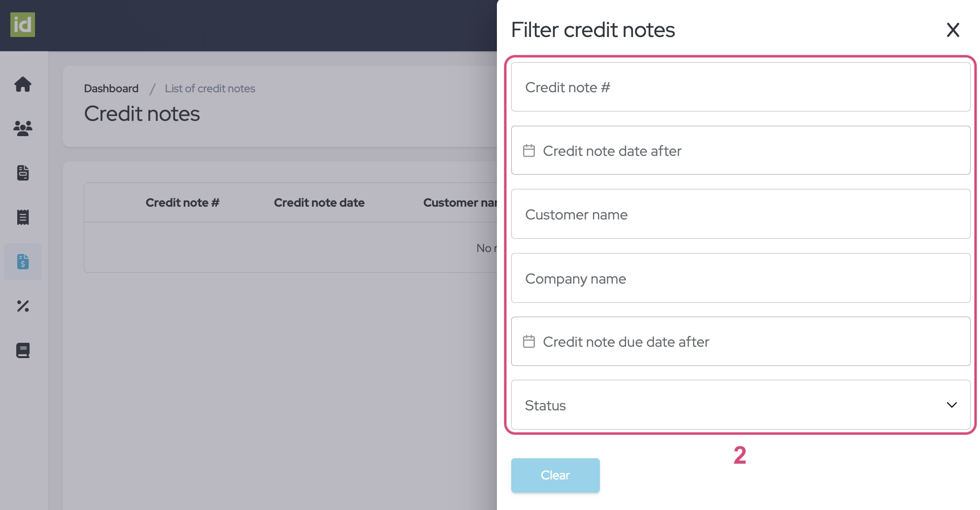Screen dimensions: 980x510
Task: Click the Company name filter field
Action: pos(739,278)
